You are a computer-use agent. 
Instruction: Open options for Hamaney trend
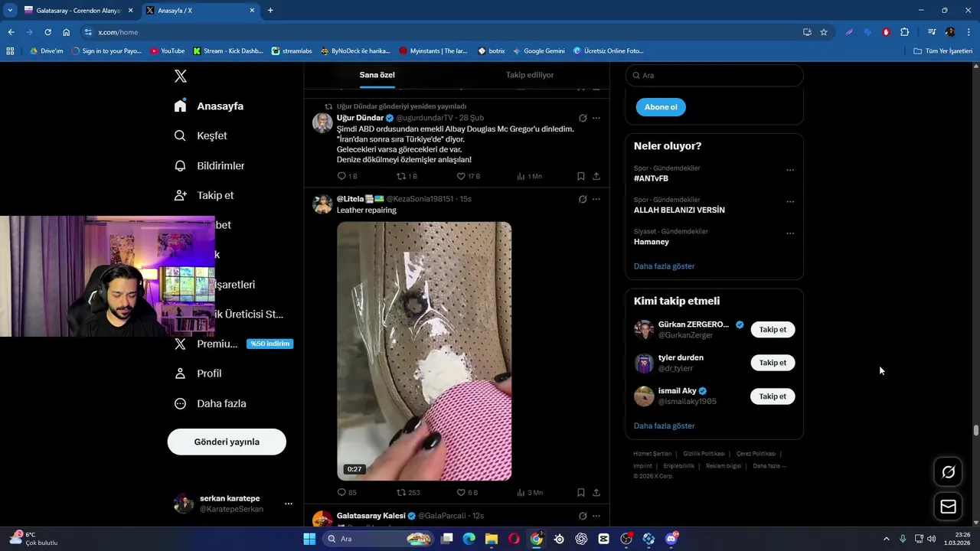click(x=790, y=233)
